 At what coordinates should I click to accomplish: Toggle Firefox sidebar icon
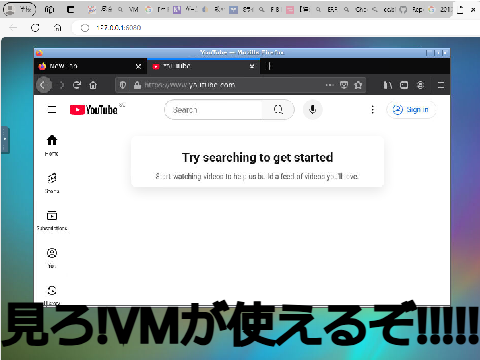[404, 85]
